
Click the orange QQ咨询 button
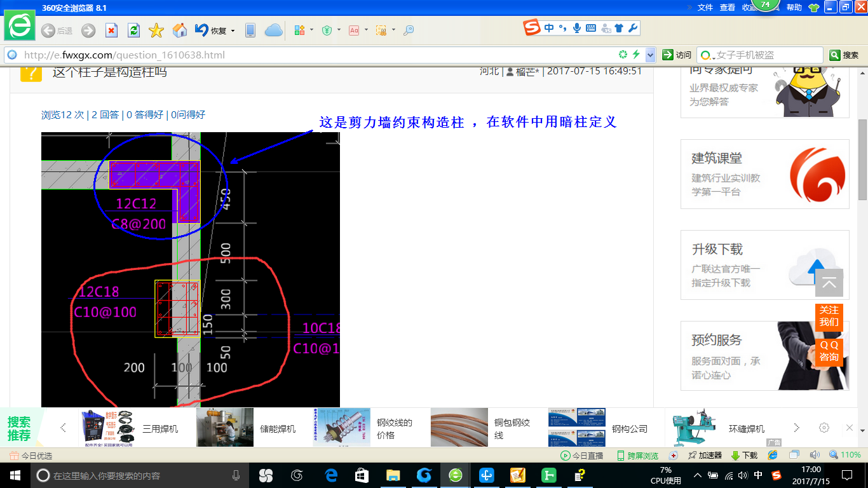[829, 351]
